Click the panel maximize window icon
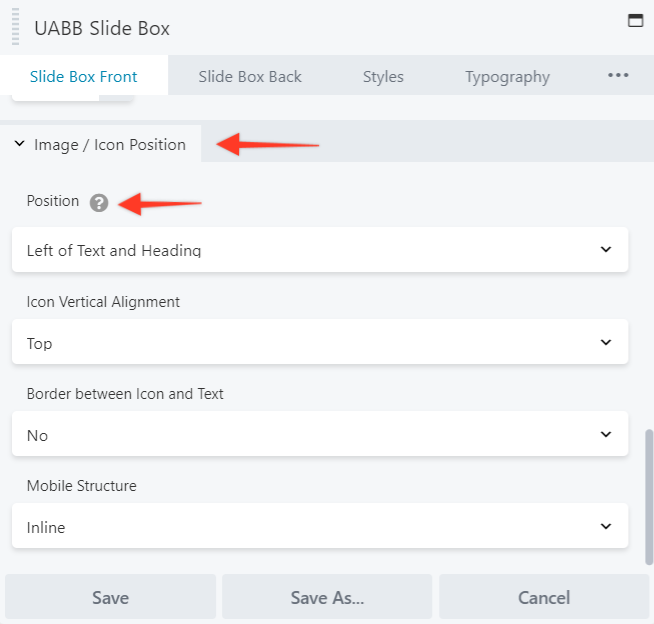This screenshot has height=624, width=654. pyautogui.click(x=635, y=20)
